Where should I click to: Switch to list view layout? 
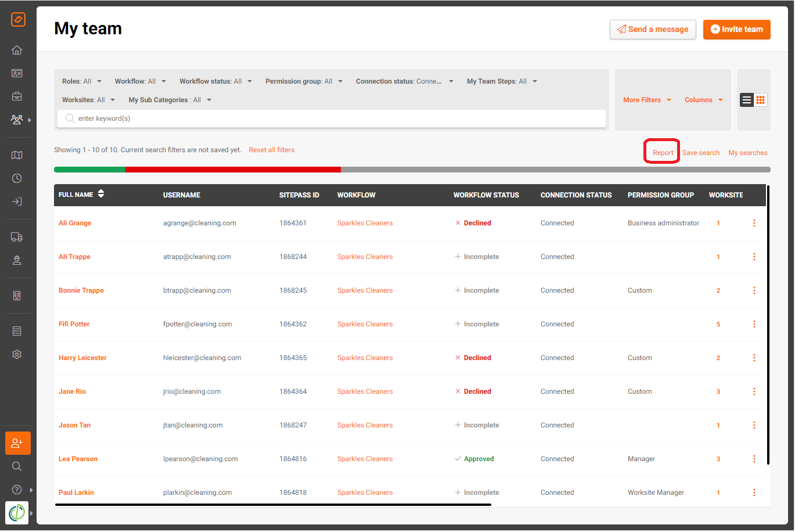point(747,100)
